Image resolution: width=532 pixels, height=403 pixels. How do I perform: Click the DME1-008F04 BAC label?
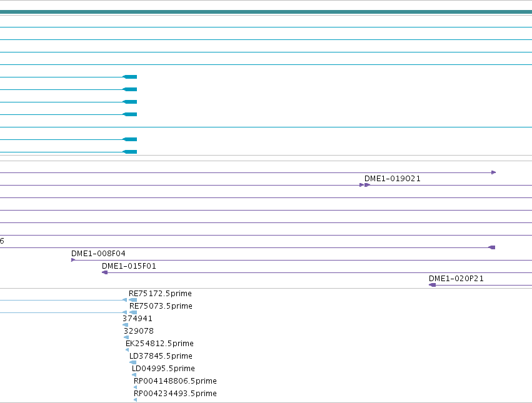coord(98,254)
